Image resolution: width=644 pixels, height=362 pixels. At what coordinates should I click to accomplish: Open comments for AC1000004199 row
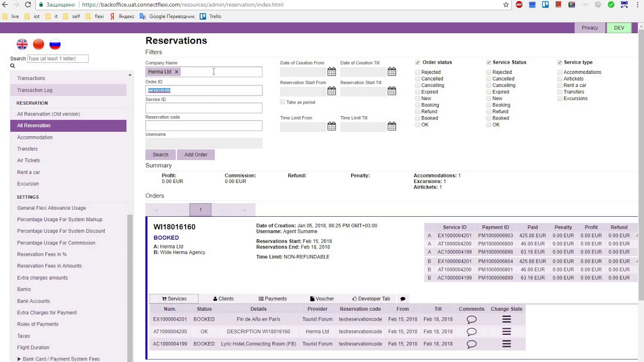pos(471,344)
